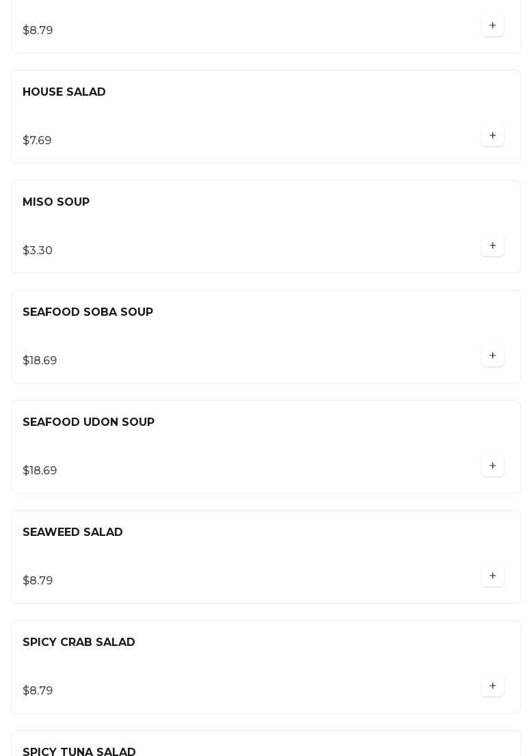The height and width of the screenshot is (756, 532).
Task: Add House Salad using plus icon
Action: pos(492,135)
